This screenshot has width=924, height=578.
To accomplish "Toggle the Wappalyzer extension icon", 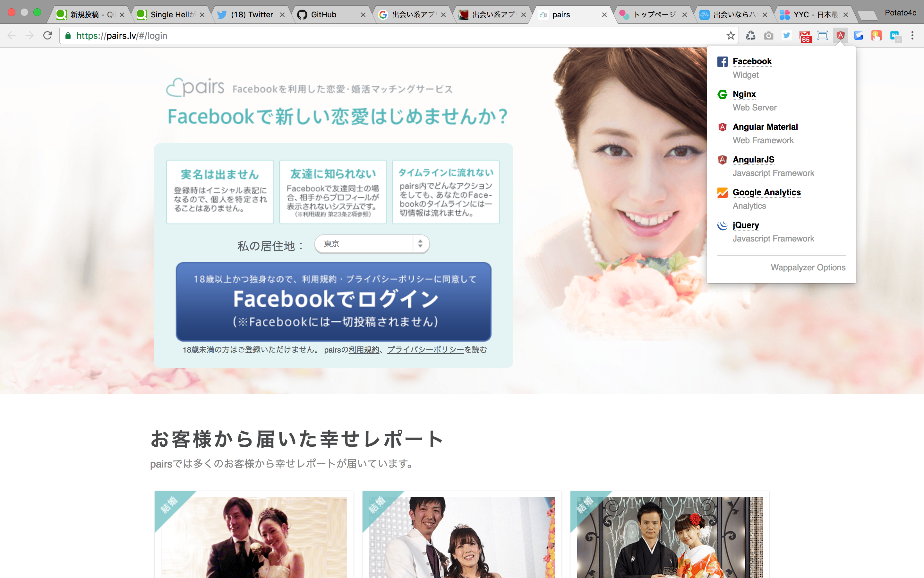I will [840, 36].
